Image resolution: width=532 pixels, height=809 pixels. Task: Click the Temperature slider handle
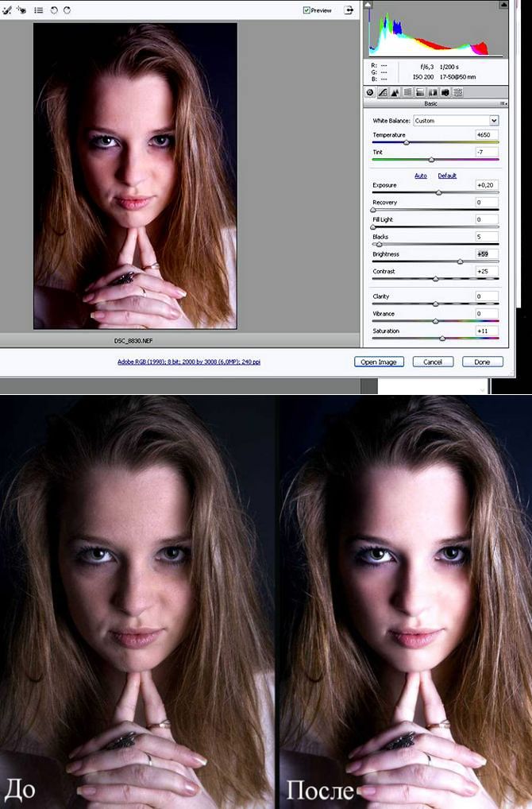(x=407, y=142)
